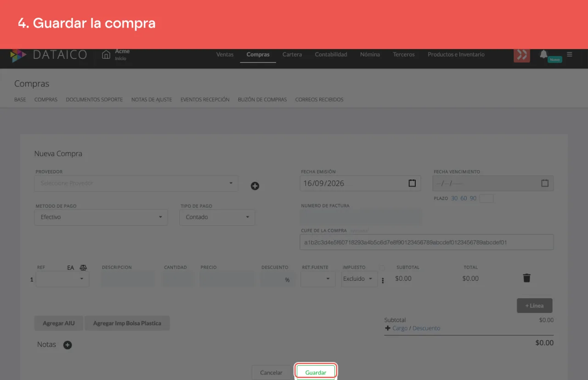Open the Proveedor dropdown
Image resolution: width=588 pixels, height=380 pixels.
click(136, 183)
